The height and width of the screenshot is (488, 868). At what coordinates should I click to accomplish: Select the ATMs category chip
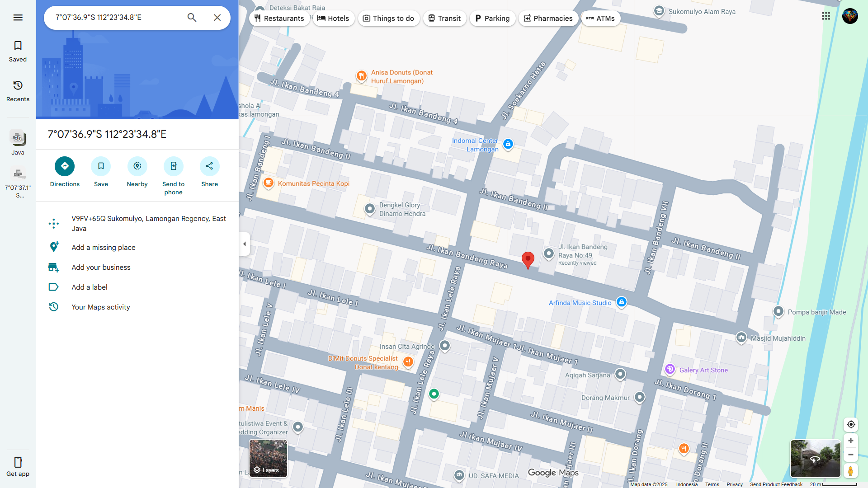[x=600, y=19]
